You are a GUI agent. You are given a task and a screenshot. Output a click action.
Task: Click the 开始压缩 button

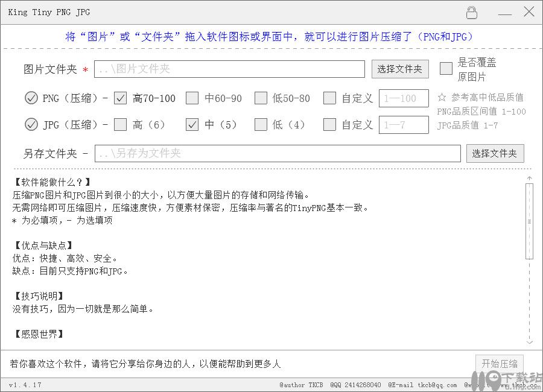click(500, 364)
